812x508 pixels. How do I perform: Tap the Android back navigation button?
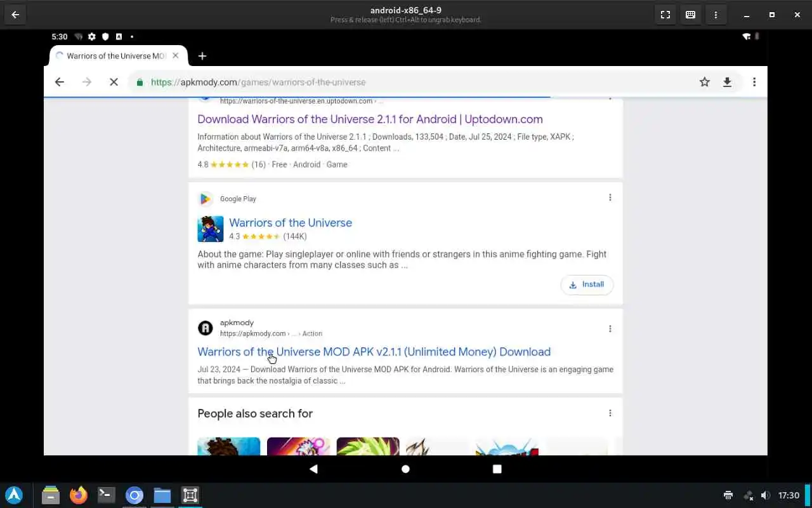point(313,469)
